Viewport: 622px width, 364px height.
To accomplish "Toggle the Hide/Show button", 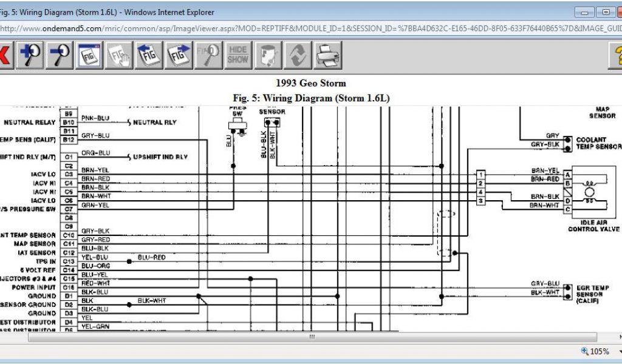I will click(238, 56).
